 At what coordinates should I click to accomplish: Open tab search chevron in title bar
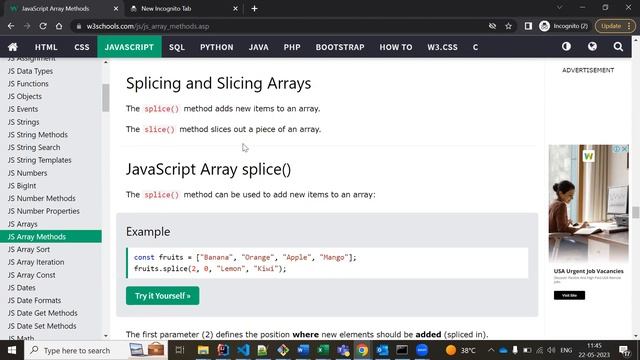point(560,7)
